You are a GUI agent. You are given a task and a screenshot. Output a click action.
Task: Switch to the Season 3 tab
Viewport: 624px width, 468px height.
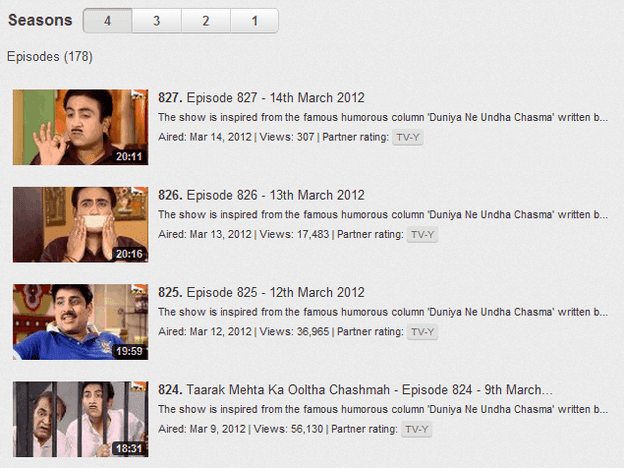pos(157,21)
